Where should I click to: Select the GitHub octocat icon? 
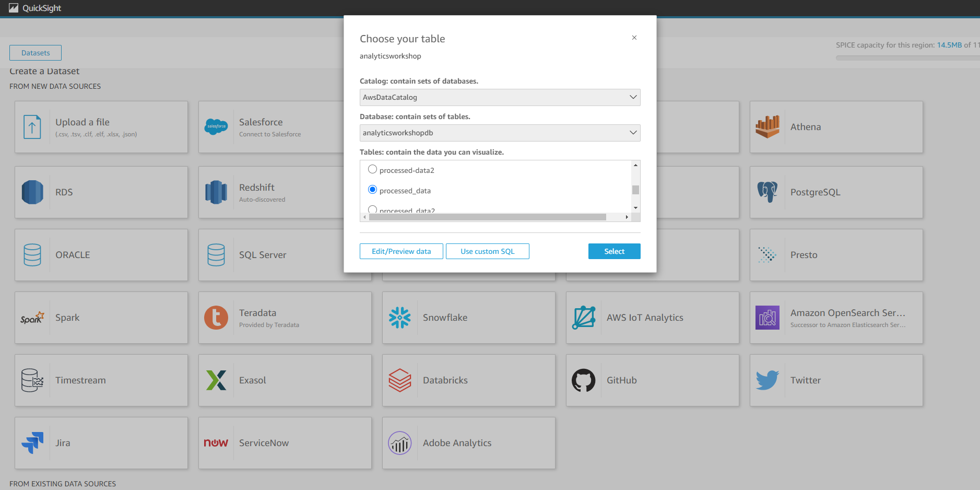tap(584, 380)
